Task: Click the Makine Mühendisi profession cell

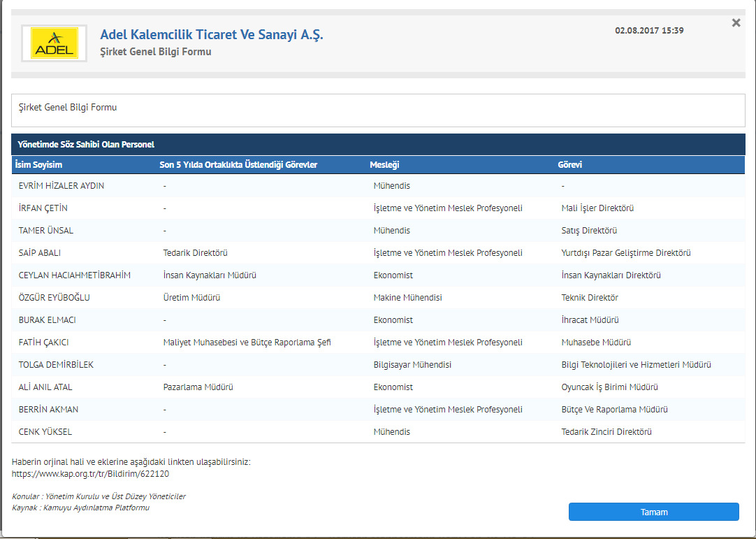Action: 407,297
